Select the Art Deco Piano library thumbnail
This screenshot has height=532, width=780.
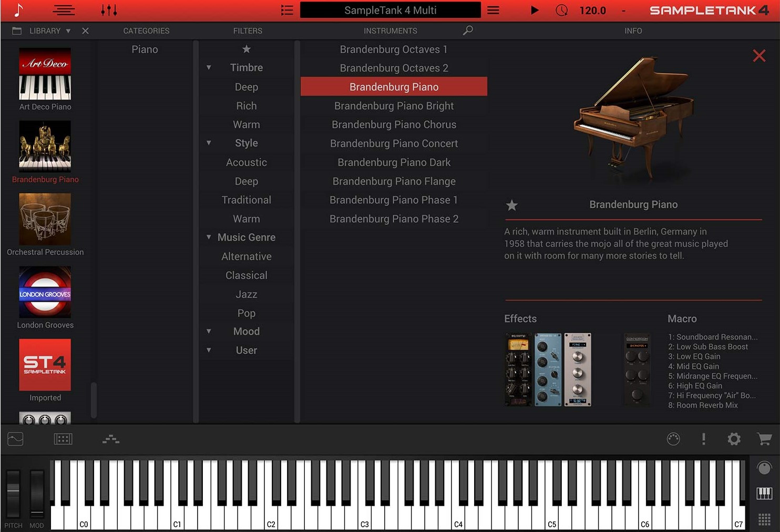[45, 74]
